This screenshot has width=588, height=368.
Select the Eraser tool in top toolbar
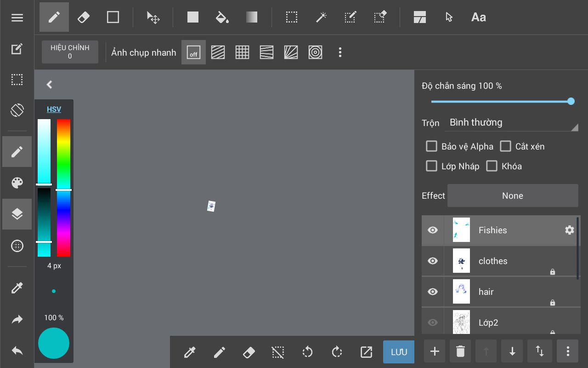click(x=84, y=17)
